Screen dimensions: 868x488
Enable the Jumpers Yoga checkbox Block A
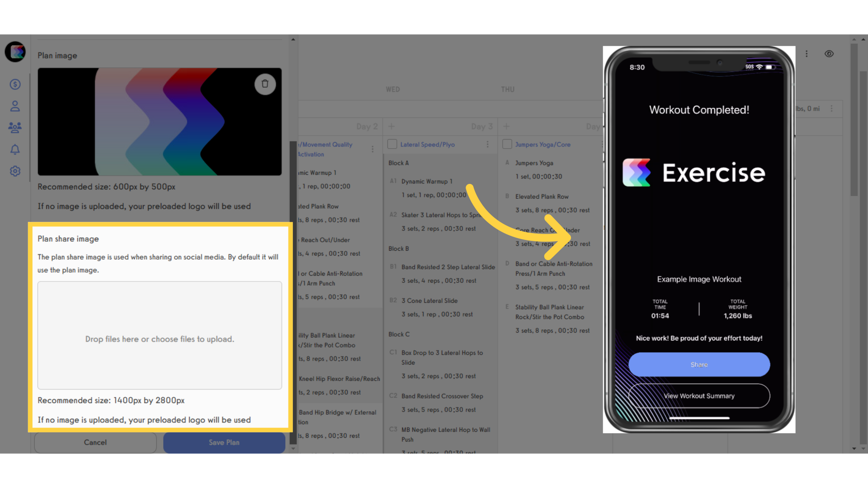(x=507, y=144)
